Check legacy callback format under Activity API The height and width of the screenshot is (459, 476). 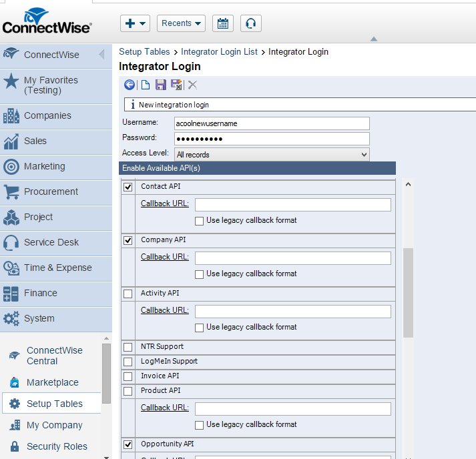click(199, 328)
